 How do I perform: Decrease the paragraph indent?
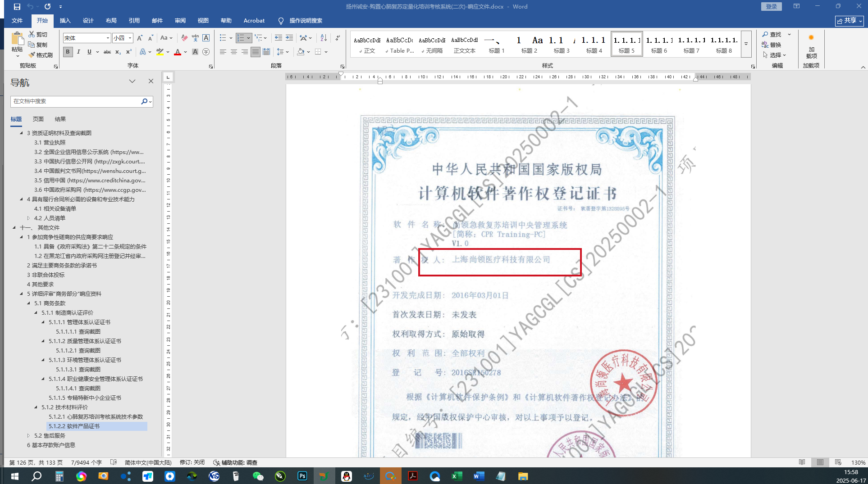pyautogui.click(x=279, y=38)
